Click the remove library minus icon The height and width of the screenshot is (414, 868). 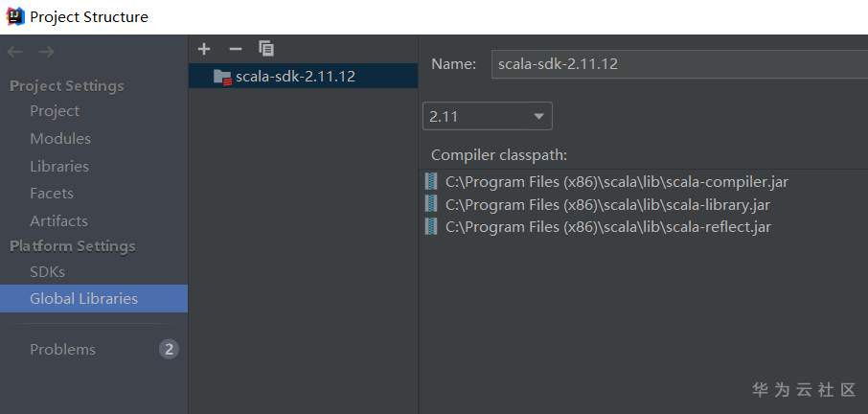[236, 49]
